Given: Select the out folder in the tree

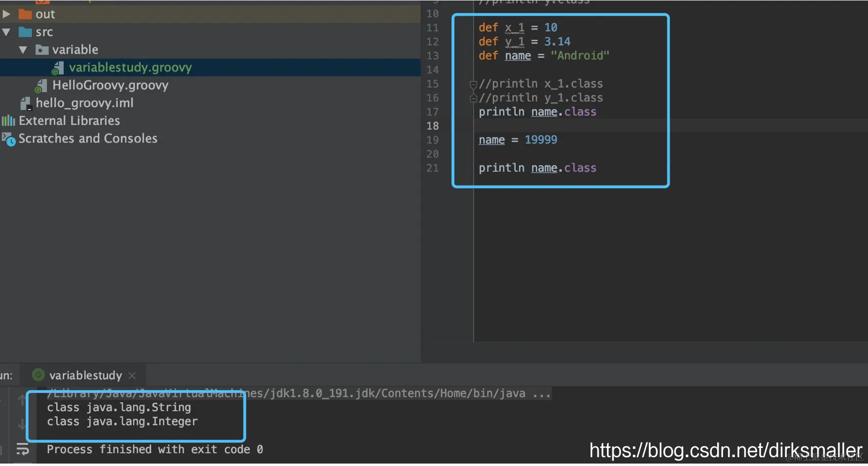Looking at the screenshot, I should tap(45, 14).
